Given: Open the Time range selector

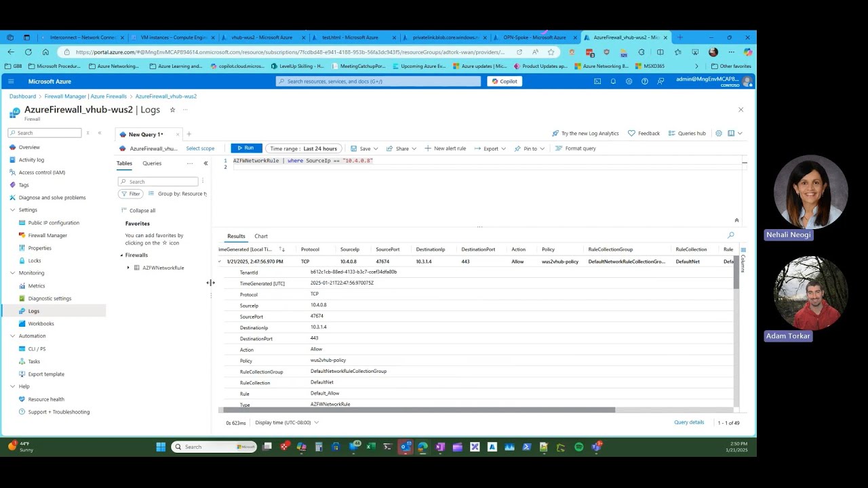Looking at the screenshot, I should click(x=303, y=148).
